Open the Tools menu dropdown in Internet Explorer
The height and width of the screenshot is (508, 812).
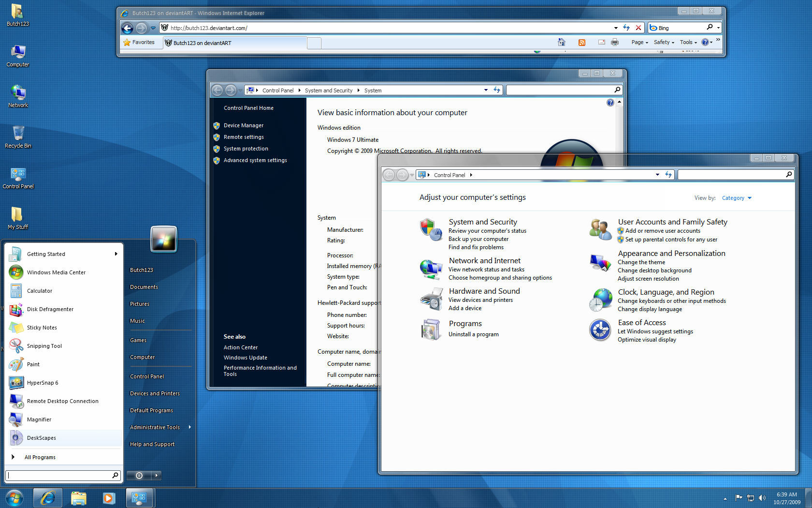tap(688, 42)
